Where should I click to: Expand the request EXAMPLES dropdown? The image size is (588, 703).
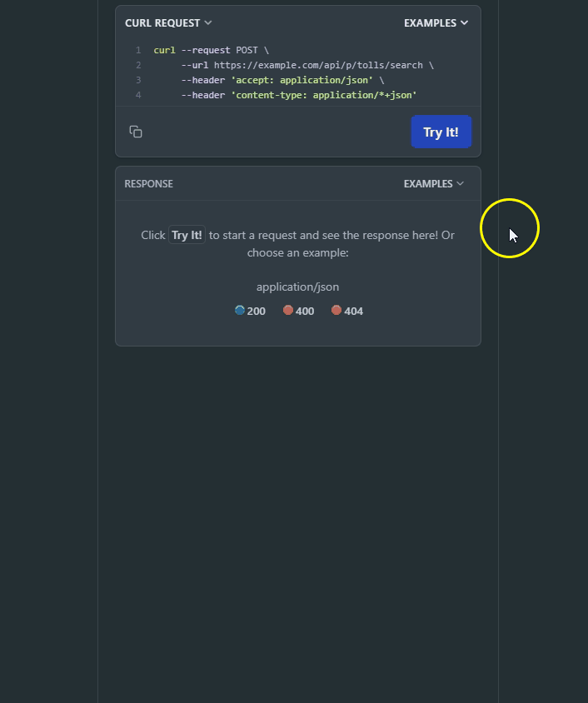[x=436, y=22]
